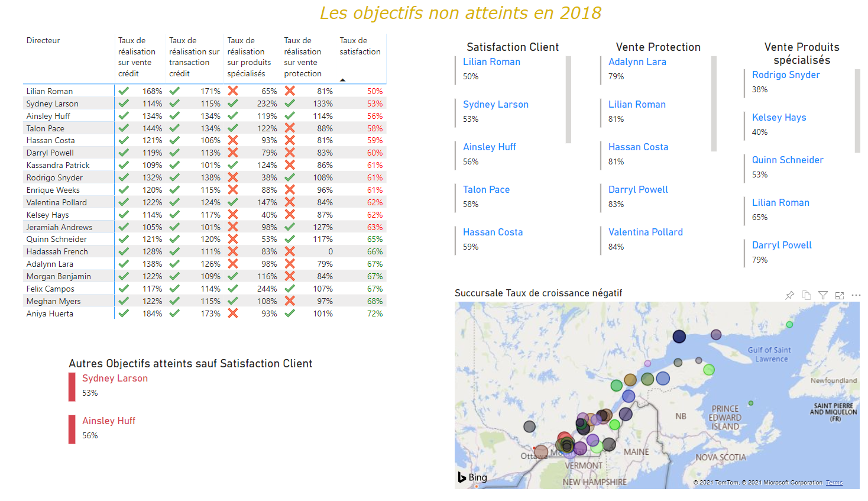Open the filter icon on map visual

pos(822,295)
